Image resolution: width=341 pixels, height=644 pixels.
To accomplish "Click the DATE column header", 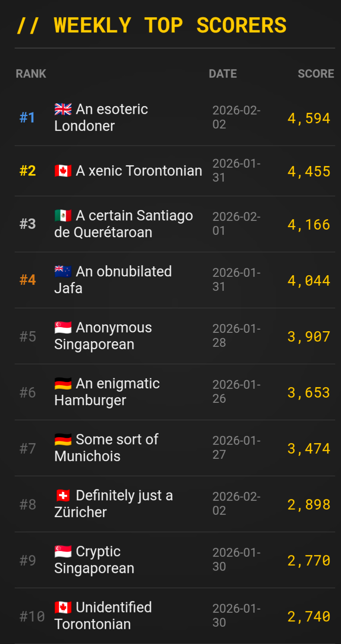I will coord(223,74).
